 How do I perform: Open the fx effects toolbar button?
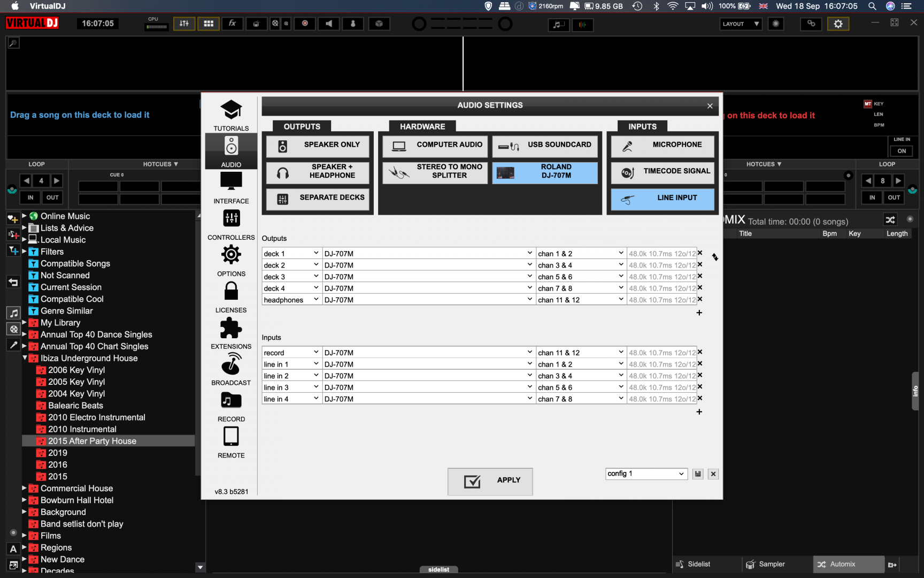pos(232,24)
